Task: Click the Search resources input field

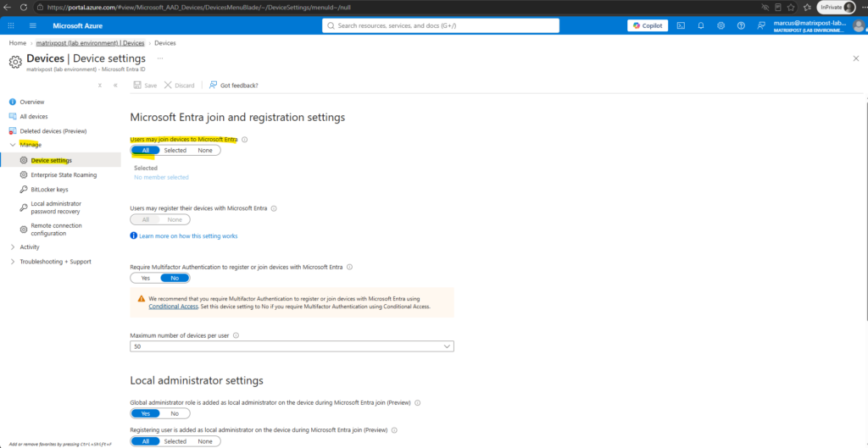Action: [x=441, y=25]
